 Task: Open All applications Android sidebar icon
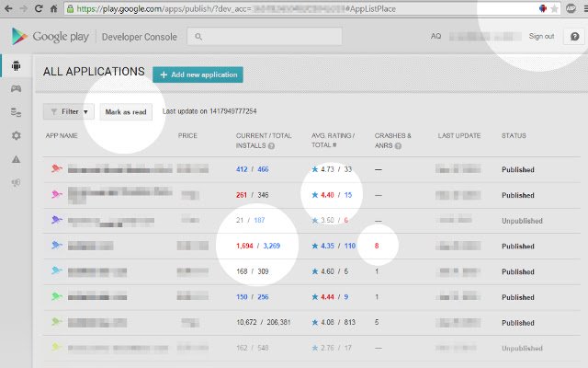[x=16, y=65]
